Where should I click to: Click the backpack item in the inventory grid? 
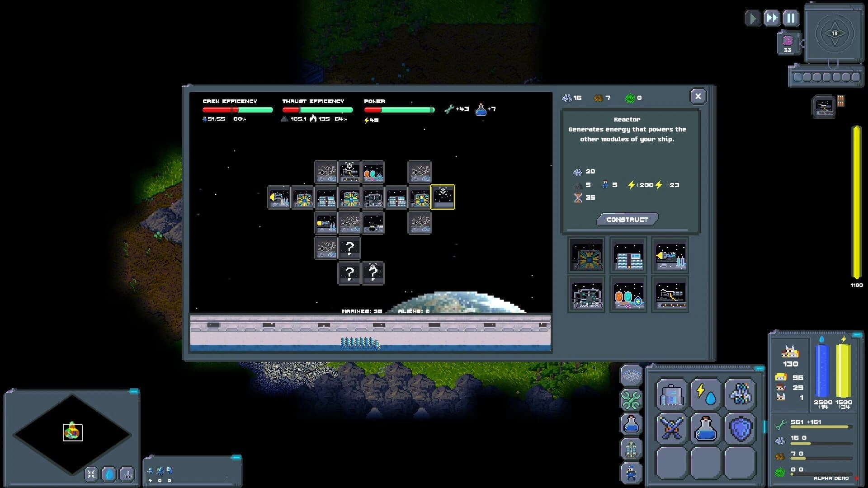click(671, 395)
